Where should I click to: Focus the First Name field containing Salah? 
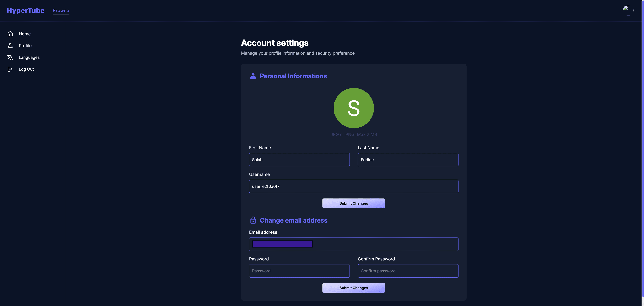click(x=299, y=160)
